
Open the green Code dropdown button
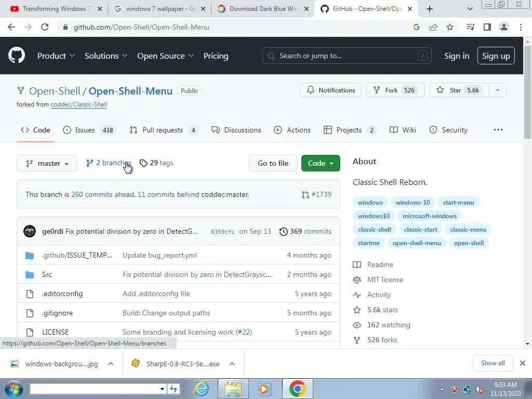(321, 163)
